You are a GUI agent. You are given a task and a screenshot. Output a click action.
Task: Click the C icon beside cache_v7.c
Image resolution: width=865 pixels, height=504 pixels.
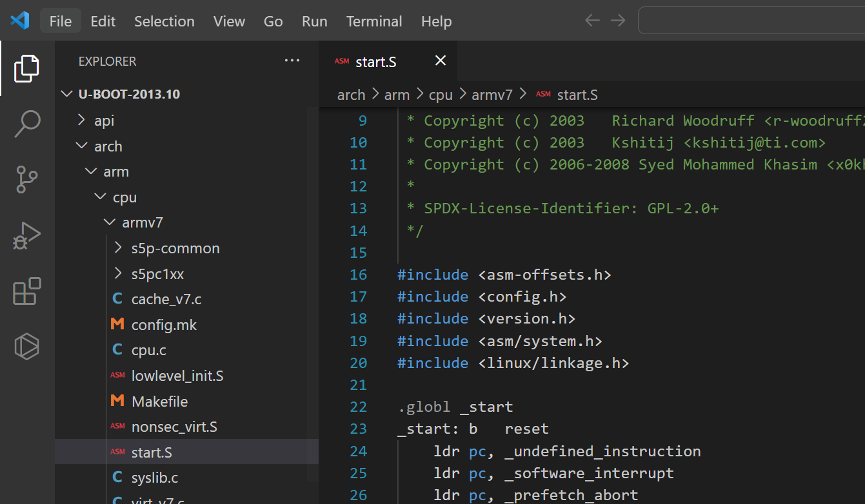point(117,299)
